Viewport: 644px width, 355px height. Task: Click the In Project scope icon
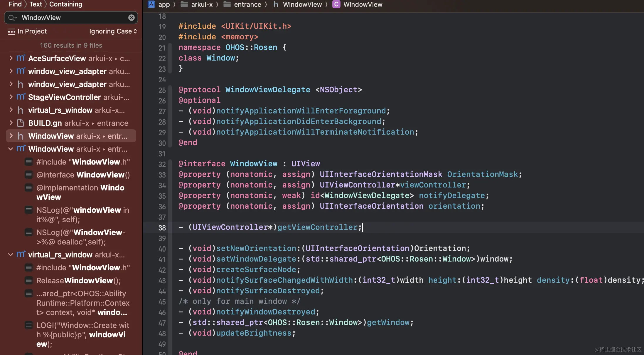(11, 31)
